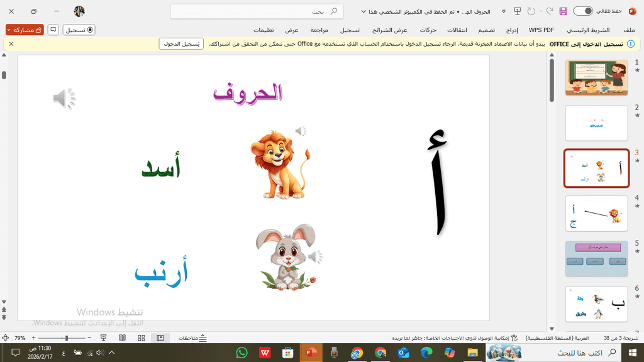
Task: Select slide 6 thumbnail with letter ب
Action: click(x=596, y=304)
